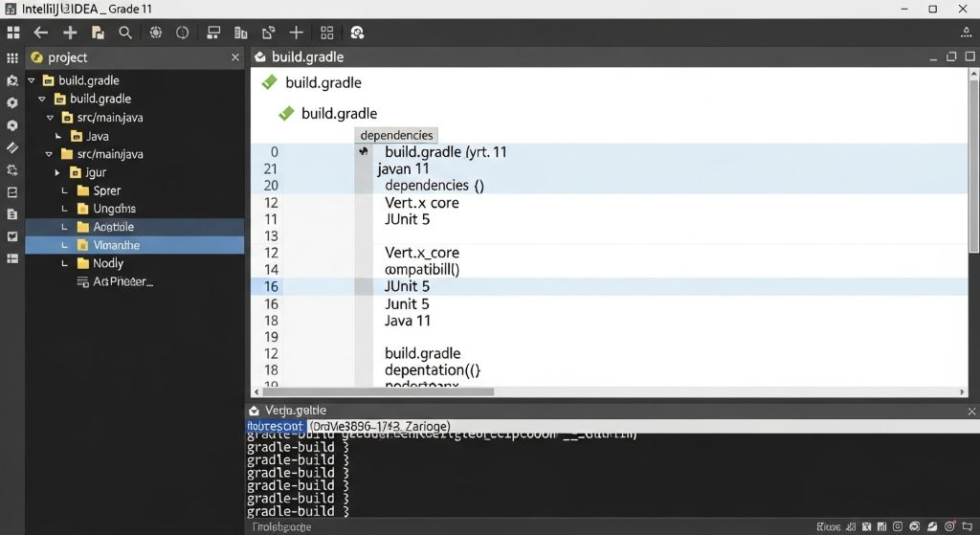Click the horizontal scrollbar right arrow
Screen dimensions: 980x535
(x=963, y=391)
